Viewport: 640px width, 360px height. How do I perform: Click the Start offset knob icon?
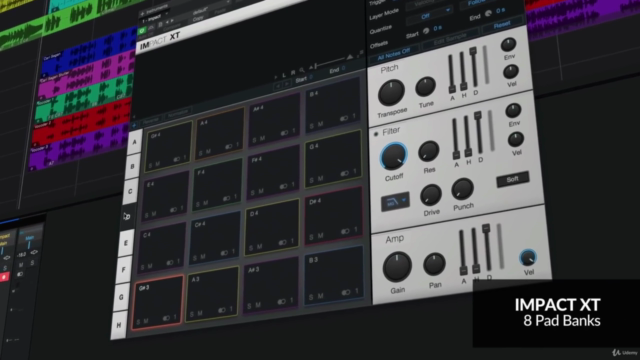coord(426,31)
